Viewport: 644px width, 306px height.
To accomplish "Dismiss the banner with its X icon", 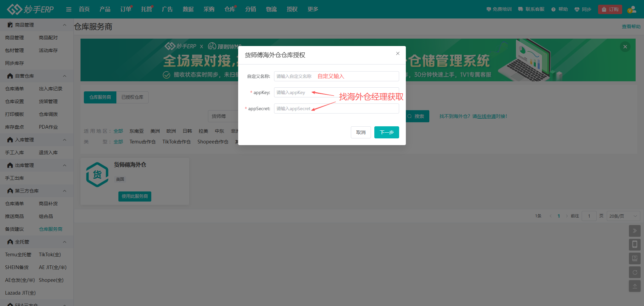I will point(625,47).
